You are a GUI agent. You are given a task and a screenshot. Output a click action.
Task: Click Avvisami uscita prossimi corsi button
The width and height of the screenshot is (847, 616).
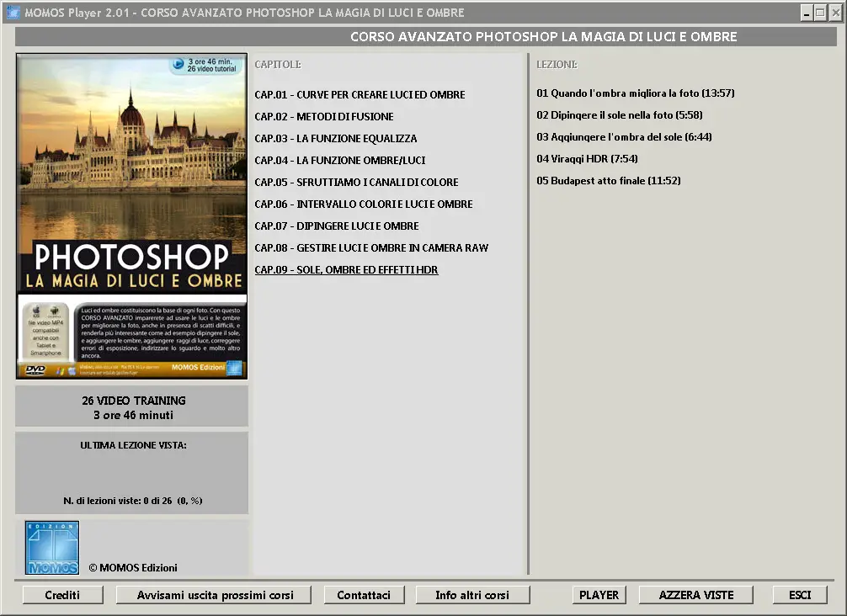[214, 595]
